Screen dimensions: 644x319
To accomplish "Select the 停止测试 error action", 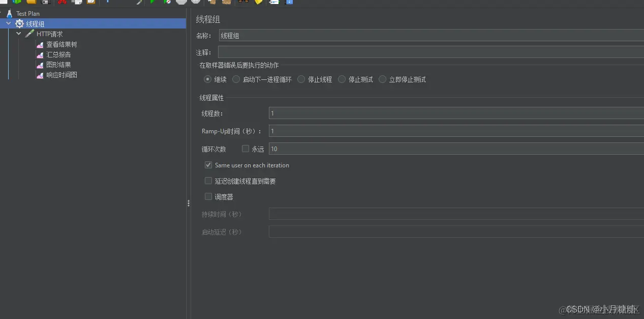I will tap(342, 79).
